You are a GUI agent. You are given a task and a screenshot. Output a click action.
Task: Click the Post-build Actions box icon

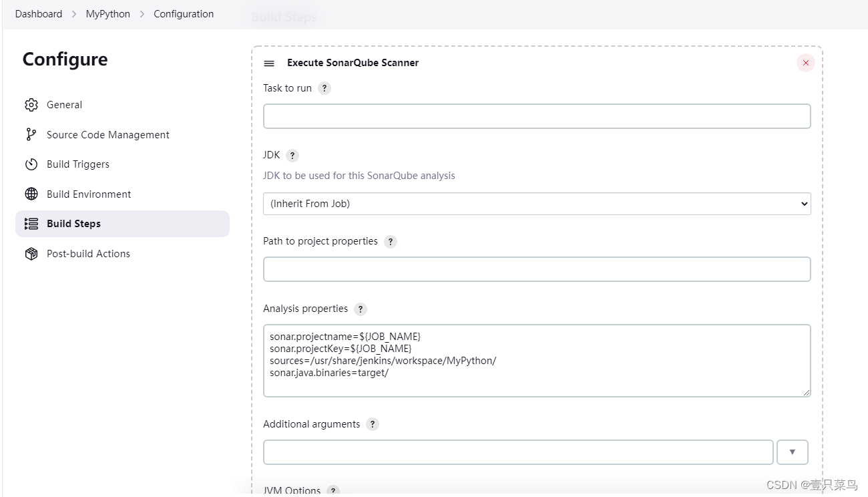[x=31, y=254]
